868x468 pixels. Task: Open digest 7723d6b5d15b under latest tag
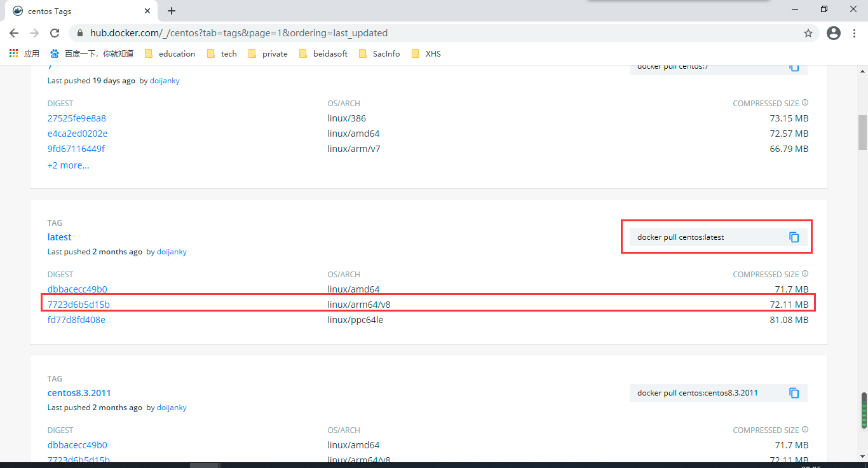[78, 305]
